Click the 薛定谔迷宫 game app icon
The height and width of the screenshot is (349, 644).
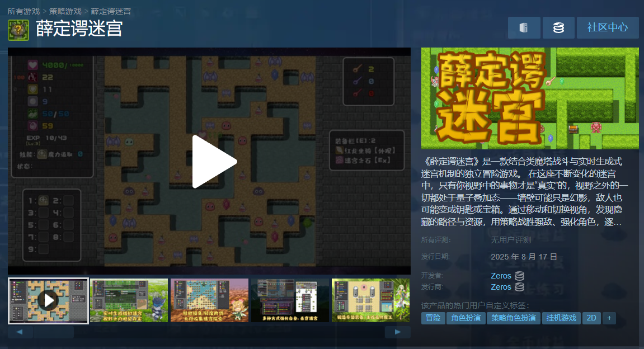tap(18, 30)
